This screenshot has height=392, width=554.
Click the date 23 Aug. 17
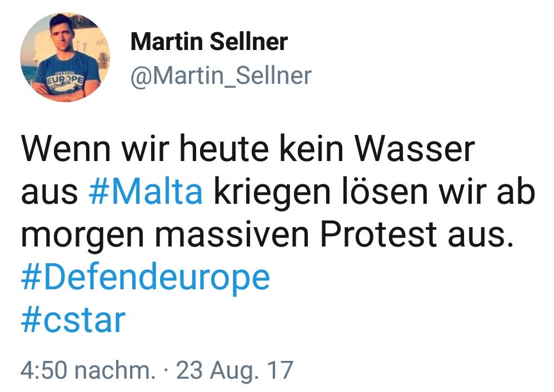(234, 370)
